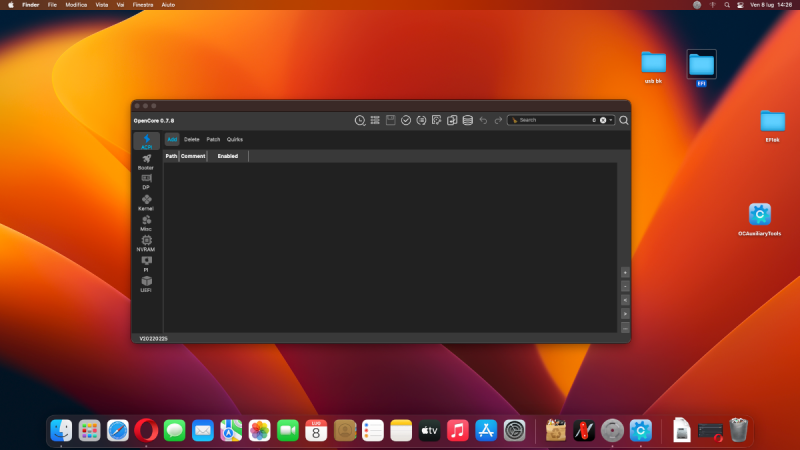Switch to the Delete tab
The height and width of the screenshot is (450, 800).
[191, 139]
